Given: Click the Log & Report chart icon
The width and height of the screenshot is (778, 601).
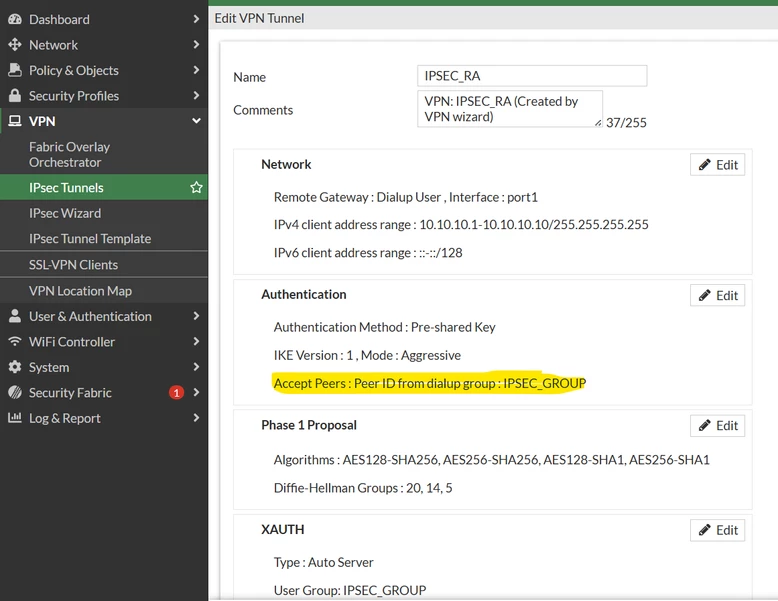Looking at the screenshot, I should click(x=15, y=418).
